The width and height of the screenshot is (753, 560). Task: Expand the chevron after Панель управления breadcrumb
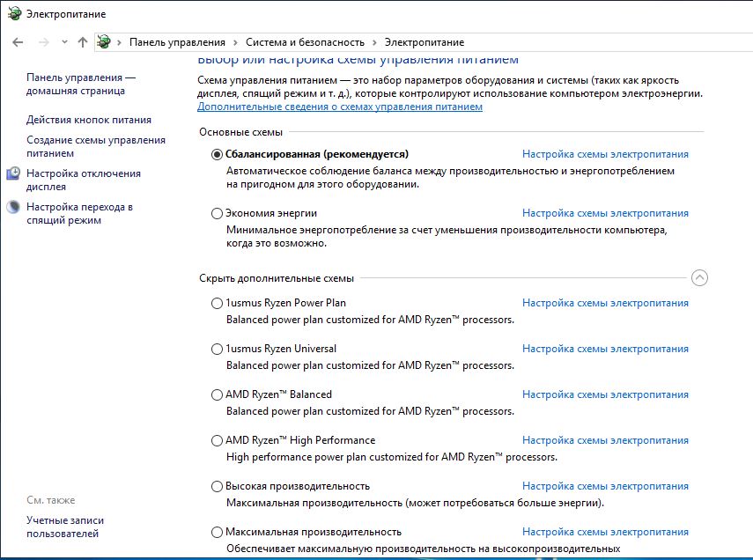[235, 42]
